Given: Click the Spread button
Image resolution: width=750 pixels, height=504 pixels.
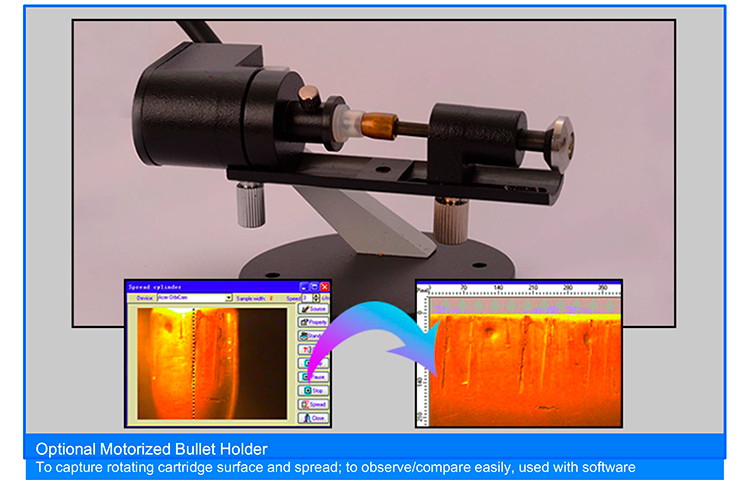Looking at the screenshot, I should pyautogui.click(x=315, y=404).
